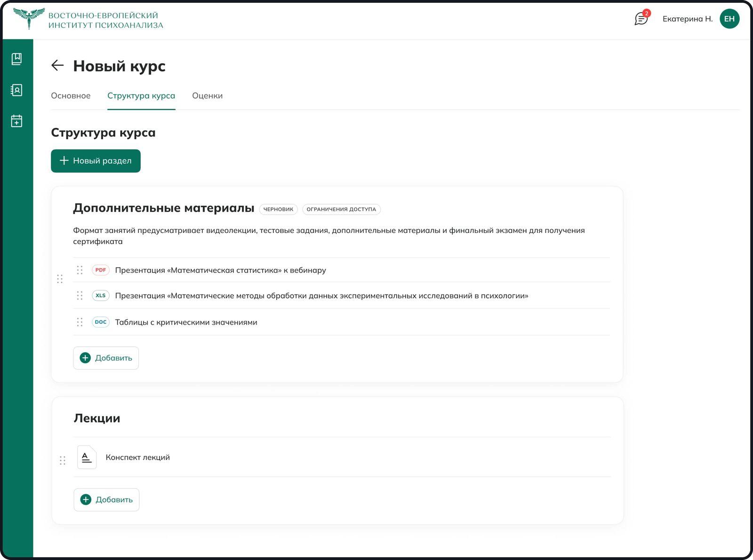Open the contacts book icon in sidebar
Screen dimensions: 753x560
pyautogui.click(x=17, y=89)
